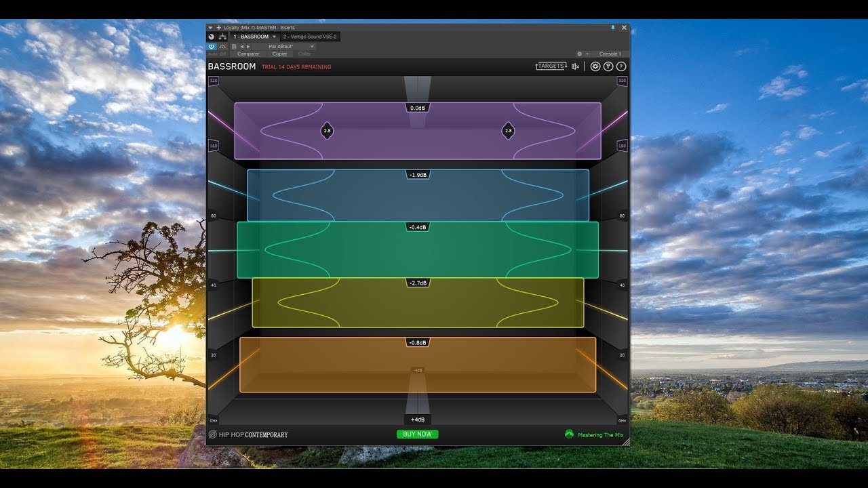Viewport: 868px width, 488px height.
Task: Click the left 40 frequency label
Action: 214,285
